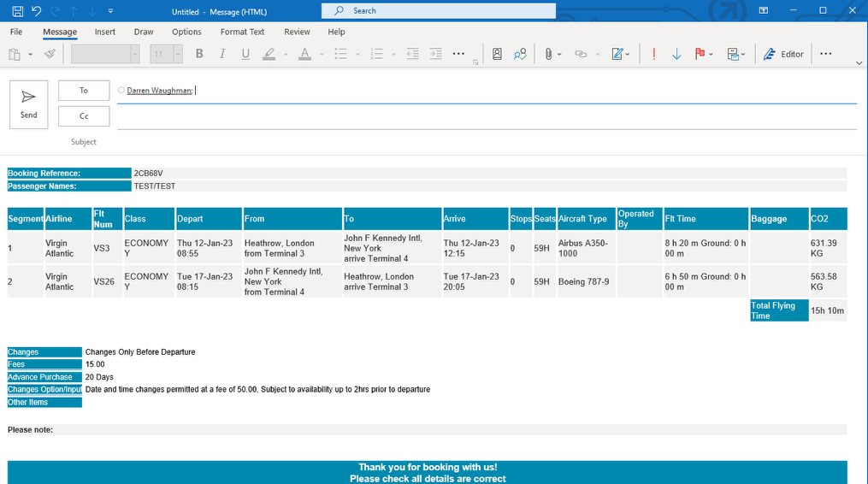Screen dimensions: 868x484
Task: Open more ribbon commands ellipsis
Action: [x=826, y=54]
